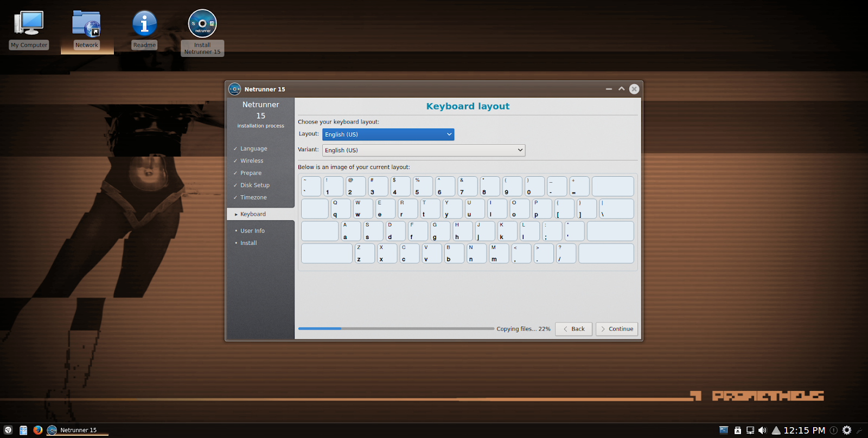Click the H key in the layout preview
868x438 pixels.
click(x=463, y=231)
